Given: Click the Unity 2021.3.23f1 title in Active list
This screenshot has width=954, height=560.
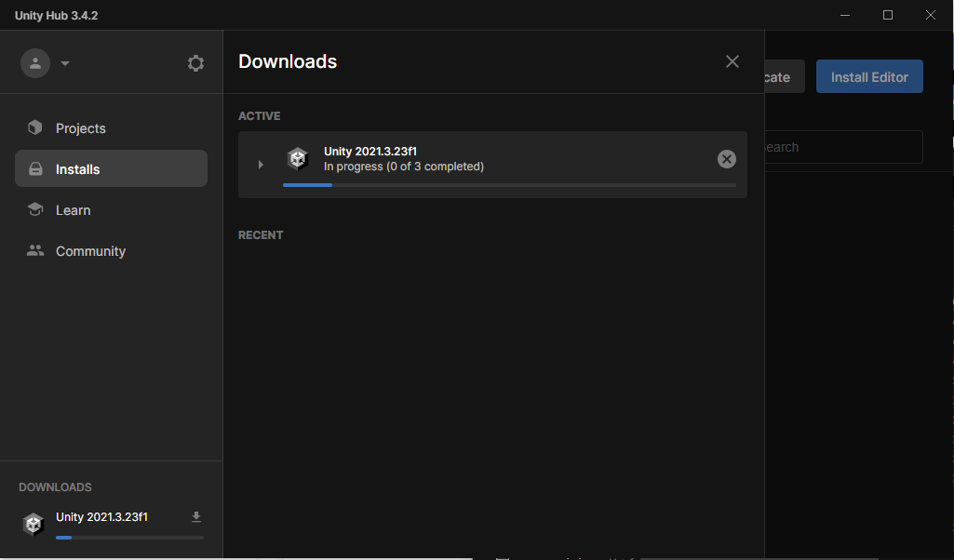Looking at the screenshot, I should click(370, 152).
